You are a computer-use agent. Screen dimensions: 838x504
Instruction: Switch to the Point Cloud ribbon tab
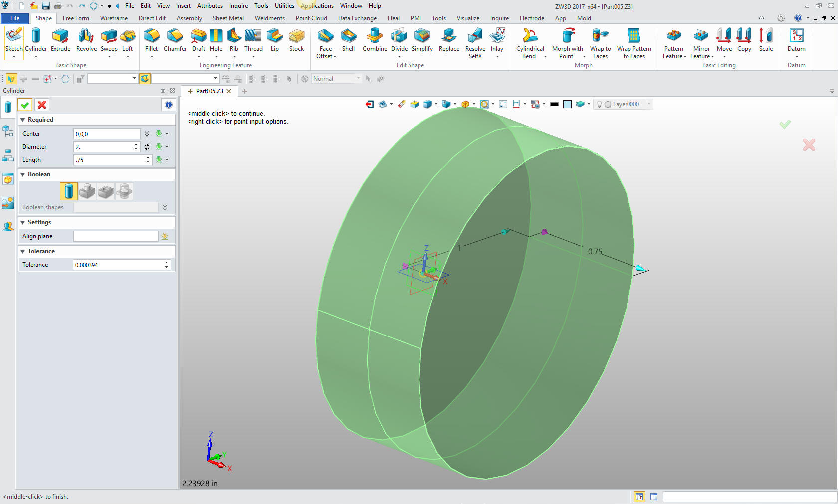point(311,18)
